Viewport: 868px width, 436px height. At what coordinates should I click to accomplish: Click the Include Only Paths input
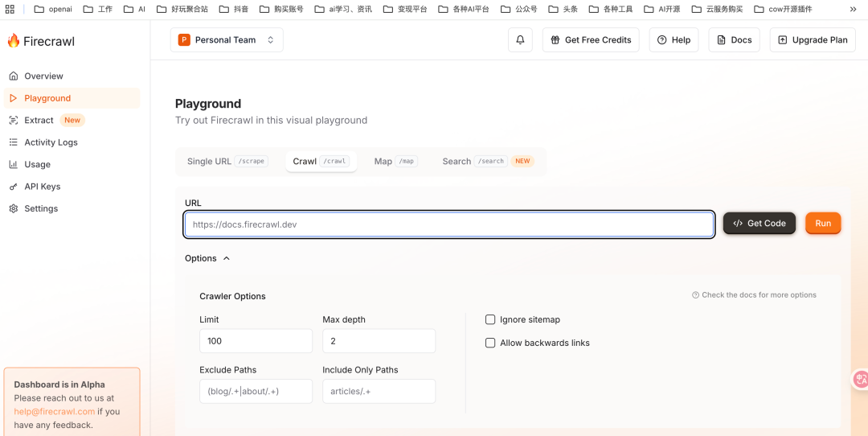379,391
